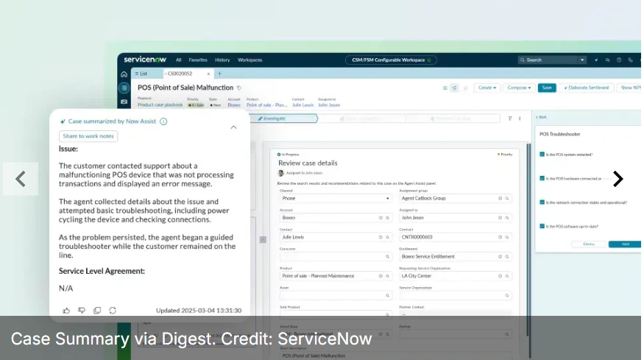Click the ServiceNow logo

click(145, 60)
